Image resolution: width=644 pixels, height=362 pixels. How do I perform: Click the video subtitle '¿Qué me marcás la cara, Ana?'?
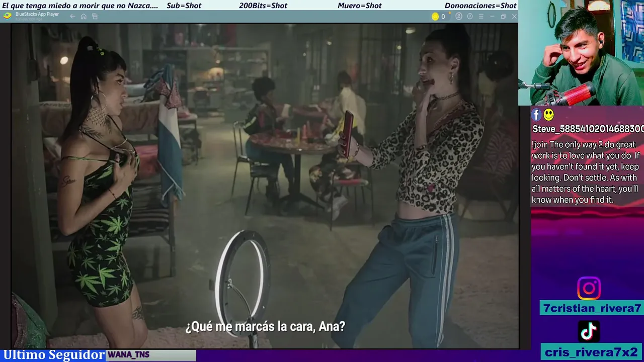click(x=265, y=327)
